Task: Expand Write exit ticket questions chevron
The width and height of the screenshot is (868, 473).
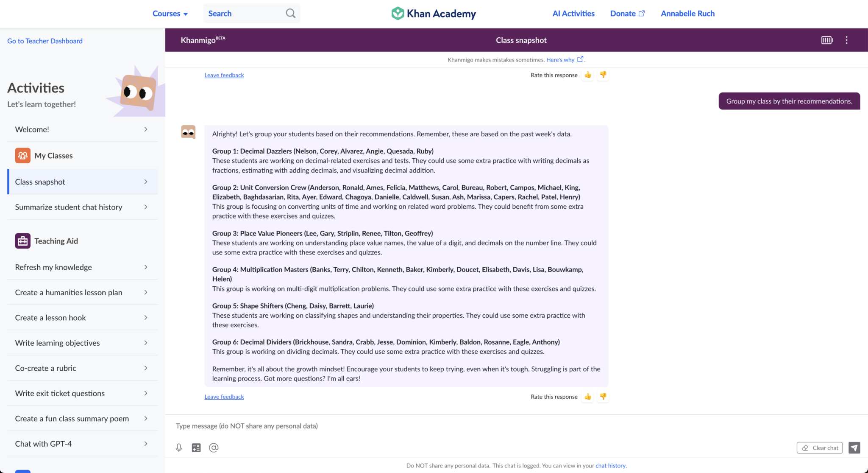Action: click(146, 393)
